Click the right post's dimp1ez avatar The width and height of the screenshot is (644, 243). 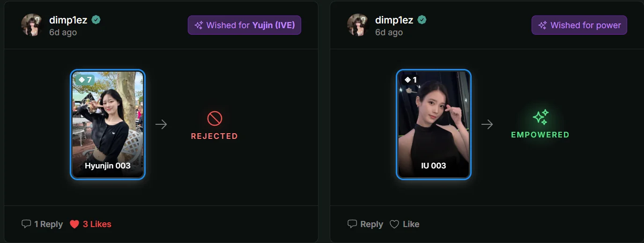click(x=358, y=25)
